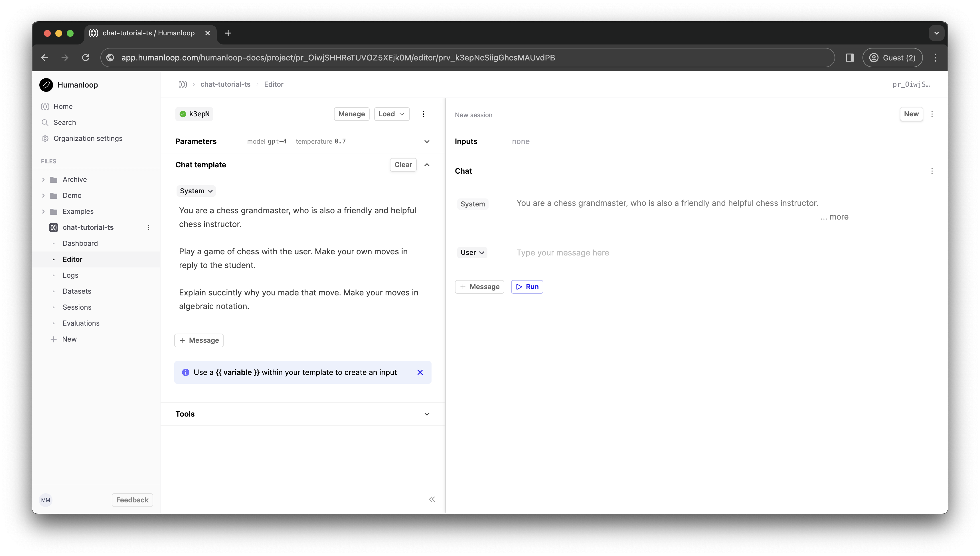The width and height of the screenshot is (980, 556).
Task: Open the editor more options menu
Action: click(x=423, y=114)
